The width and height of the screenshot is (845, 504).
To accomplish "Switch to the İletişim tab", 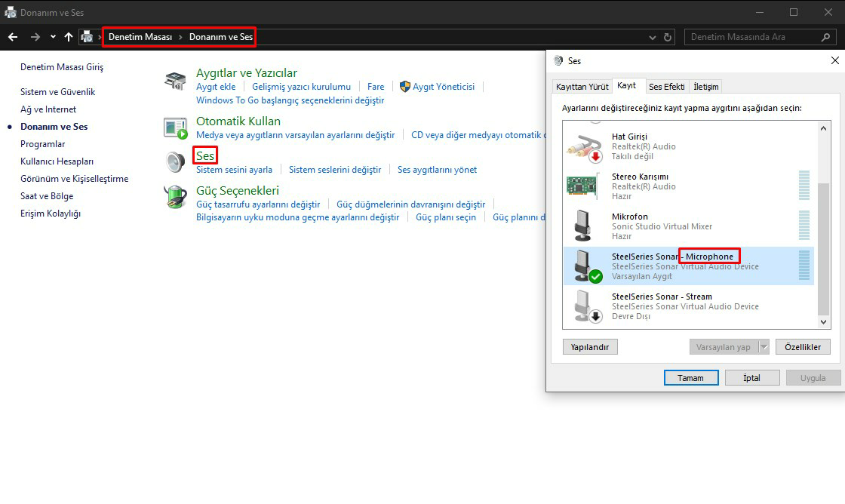I will coord(705,86).
